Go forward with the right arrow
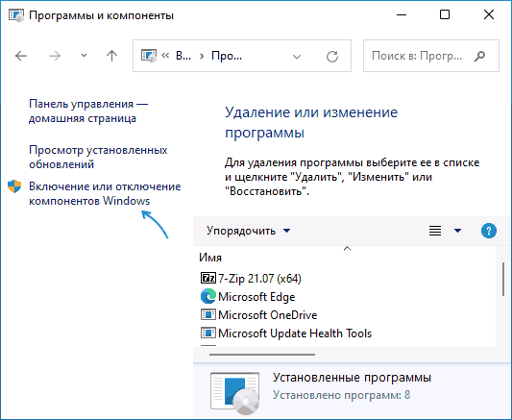This screenshot has height=420, width=512. [55, 56]
